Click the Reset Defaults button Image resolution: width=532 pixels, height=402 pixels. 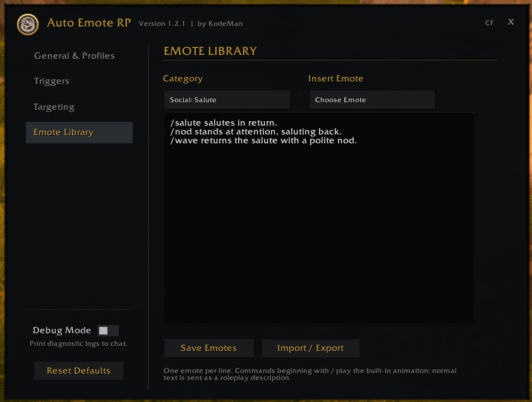79,371
